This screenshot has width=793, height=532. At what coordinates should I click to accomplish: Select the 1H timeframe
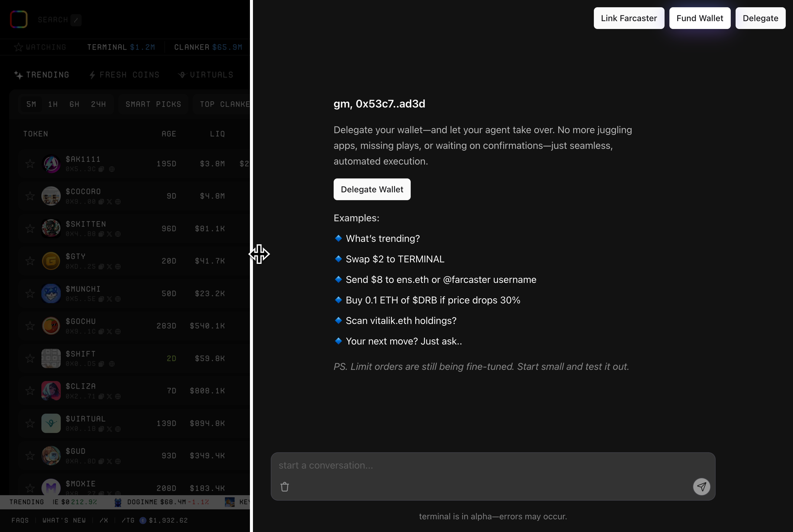(x=53, y=104)
